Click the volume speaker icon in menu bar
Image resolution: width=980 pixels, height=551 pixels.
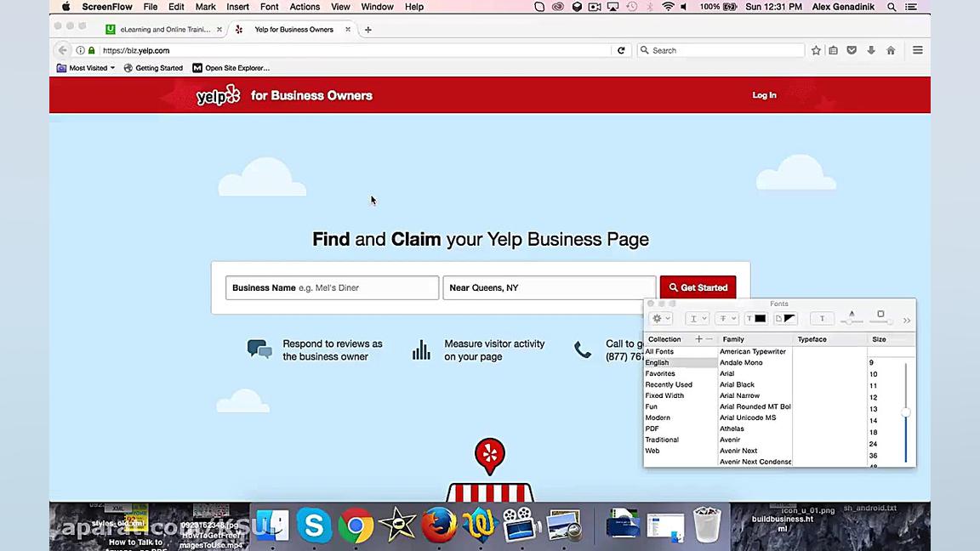pos(684,7)
